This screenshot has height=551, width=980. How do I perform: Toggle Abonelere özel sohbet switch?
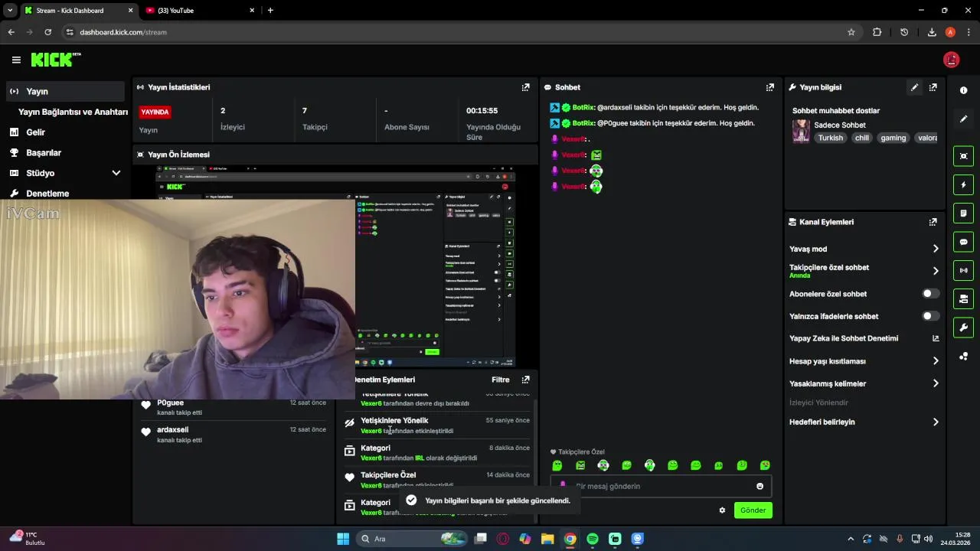[930, 294]
